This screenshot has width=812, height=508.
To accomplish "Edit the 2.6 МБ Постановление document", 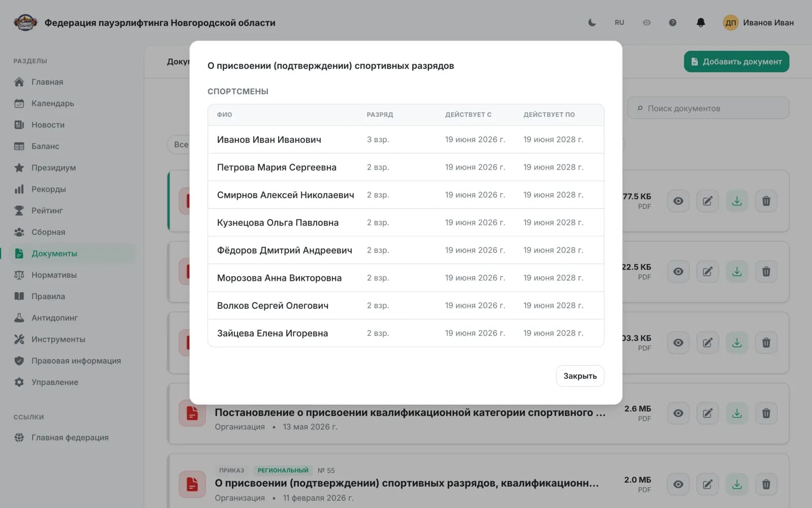I will click(x=707, y=414).
